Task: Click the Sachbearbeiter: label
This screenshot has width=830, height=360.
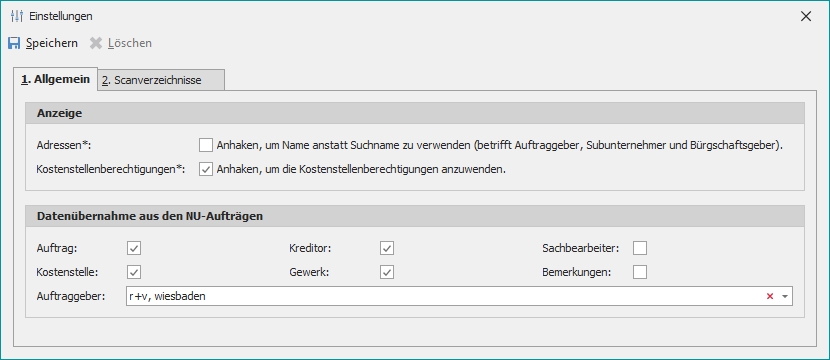Action: (581, 248)
